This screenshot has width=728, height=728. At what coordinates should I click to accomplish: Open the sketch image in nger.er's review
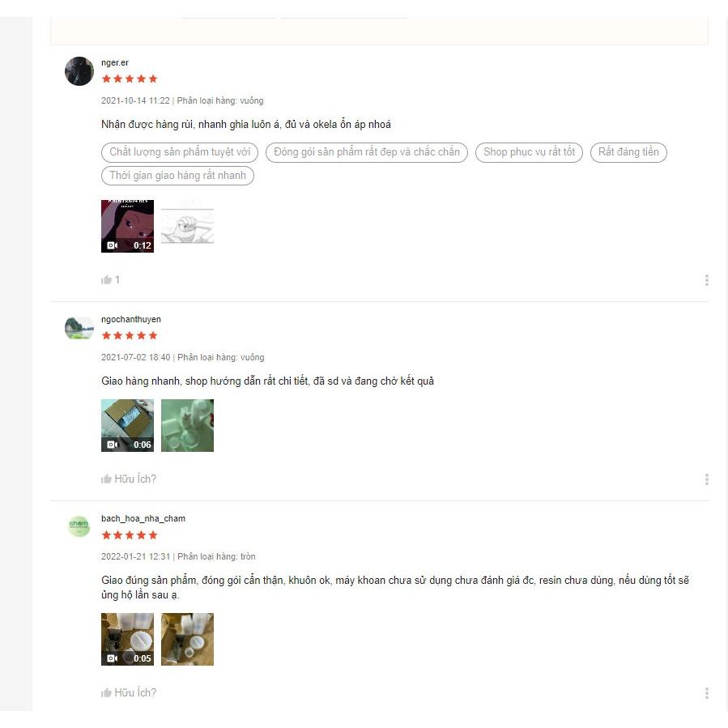(187, 226)
